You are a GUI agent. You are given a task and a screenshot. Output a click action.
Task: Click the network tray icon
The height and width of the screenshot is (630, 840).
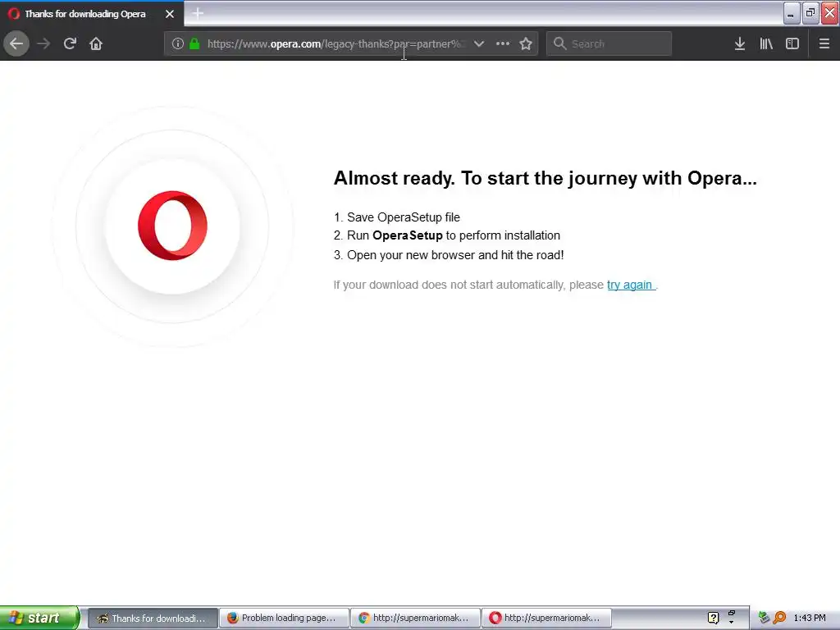click(764, 618)
